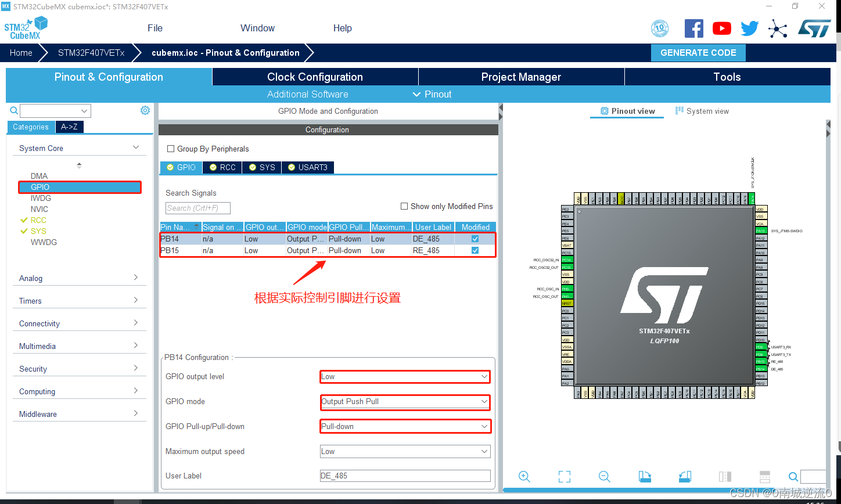Open the Twitter link icon
The image size is (841, 504).
(x=750, y=28)
